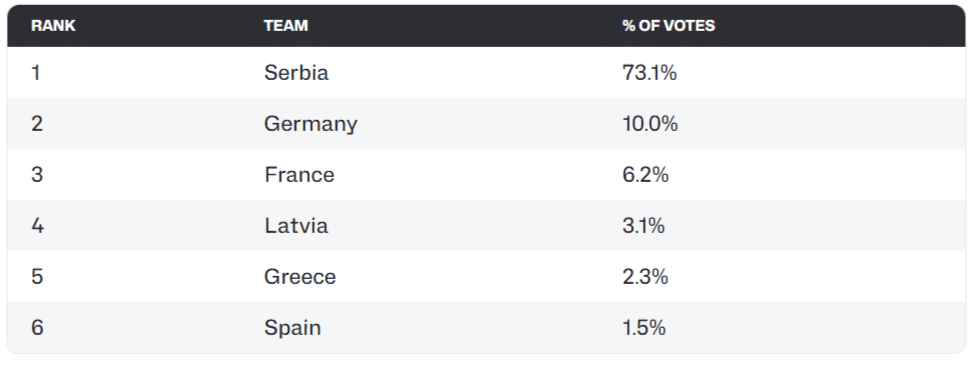Screen dimensions: 970x370
Task: Select the Greece team cell
Action: point(300,277)
